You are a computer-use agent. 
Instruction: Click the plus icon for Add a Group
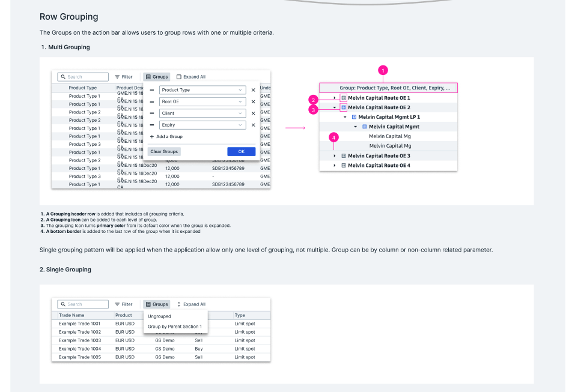152,137
